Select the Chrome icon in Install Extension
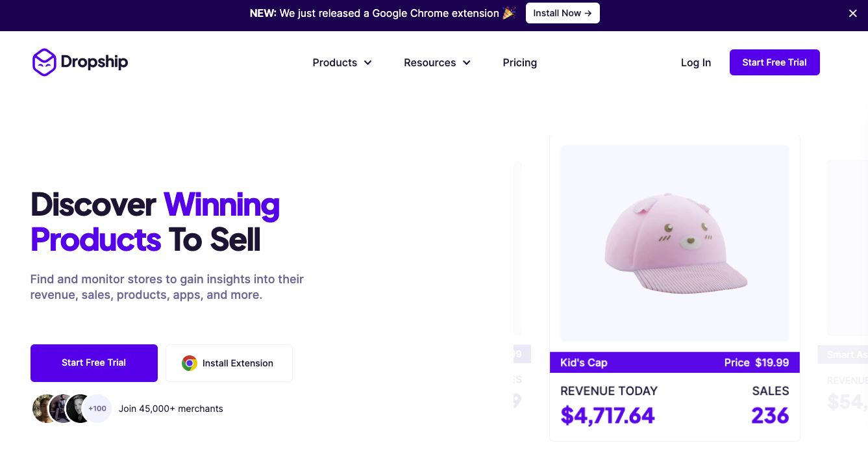Image resolution: width=868 pixels, height=471 pixels. click(x=190, y=363)
